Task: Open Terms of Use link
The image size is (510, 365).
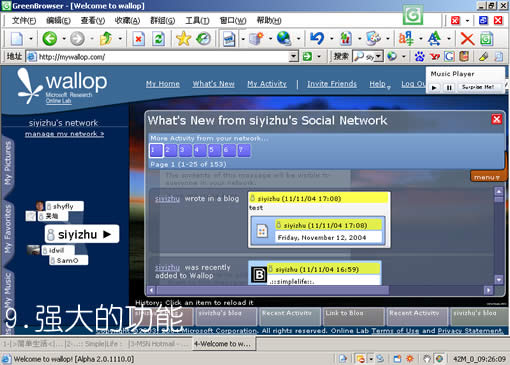Action: click(x=395, y=331)
